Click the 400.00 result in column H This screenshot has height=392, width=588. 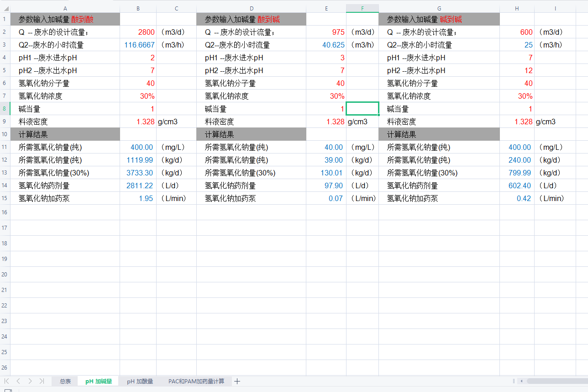(517, 147)
